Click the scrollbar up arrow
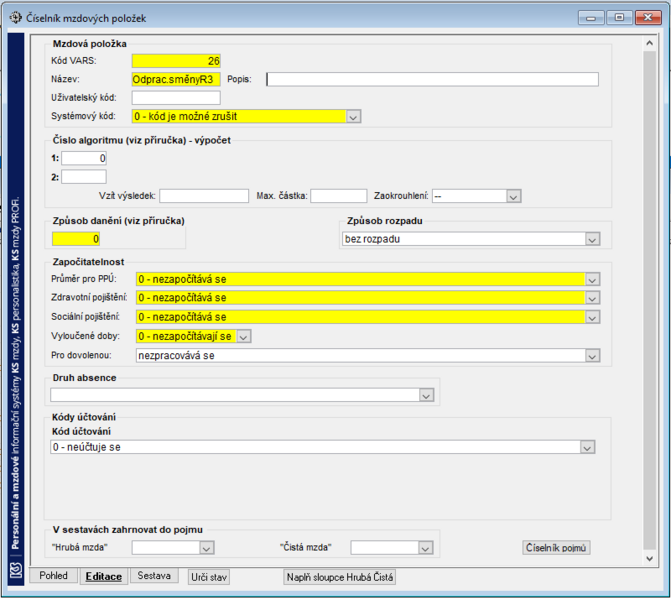Screen dimensions: 671x600 [650, 43]
